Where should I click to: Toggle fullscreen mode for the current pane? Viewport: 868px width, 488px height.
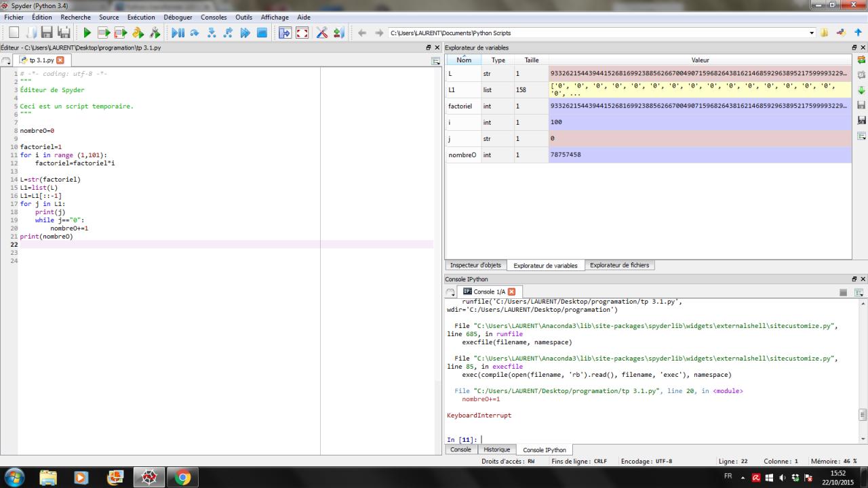[x=302, y=33]
